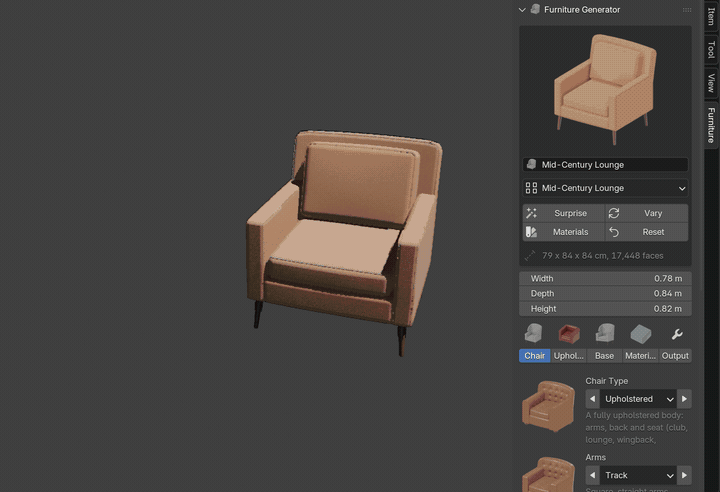This screenshot has width=720, height=492.
Task: Click the Materials cube category icon
Action: pos(641,334)
